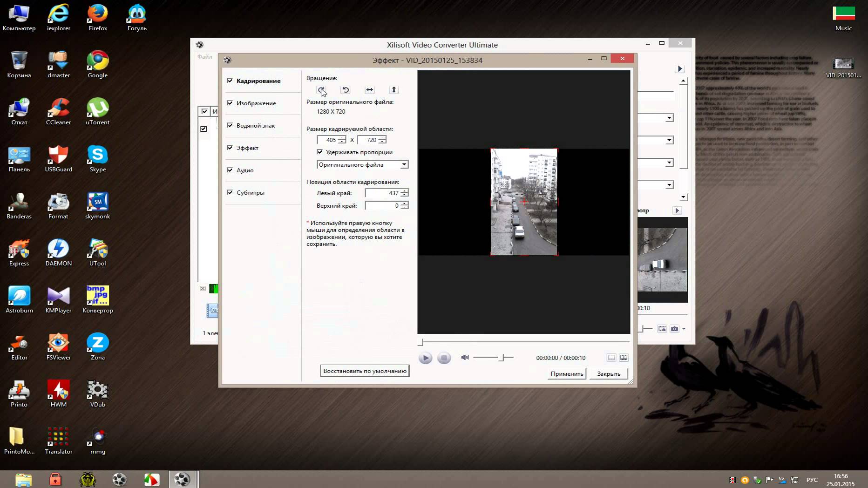Open KMPlayer desktop shortcut
Viewport: 868px width, 488px height.
(59, 300)
